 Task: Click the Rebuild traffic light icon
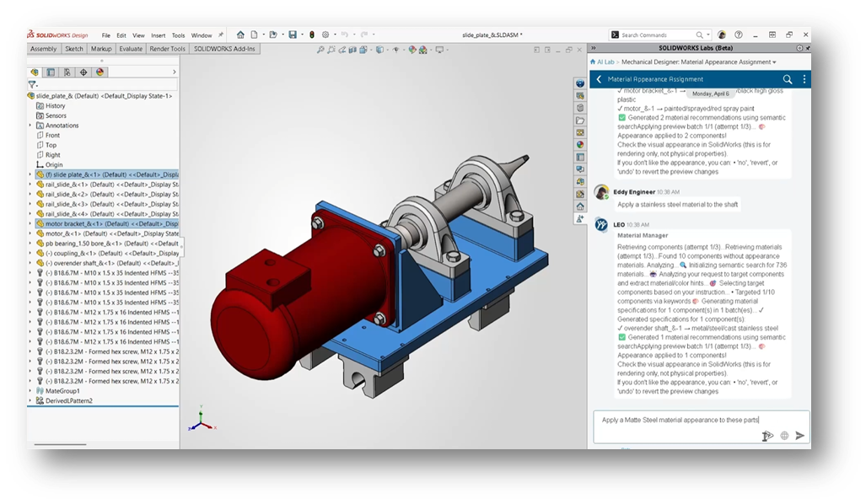[x=311, y=35]
